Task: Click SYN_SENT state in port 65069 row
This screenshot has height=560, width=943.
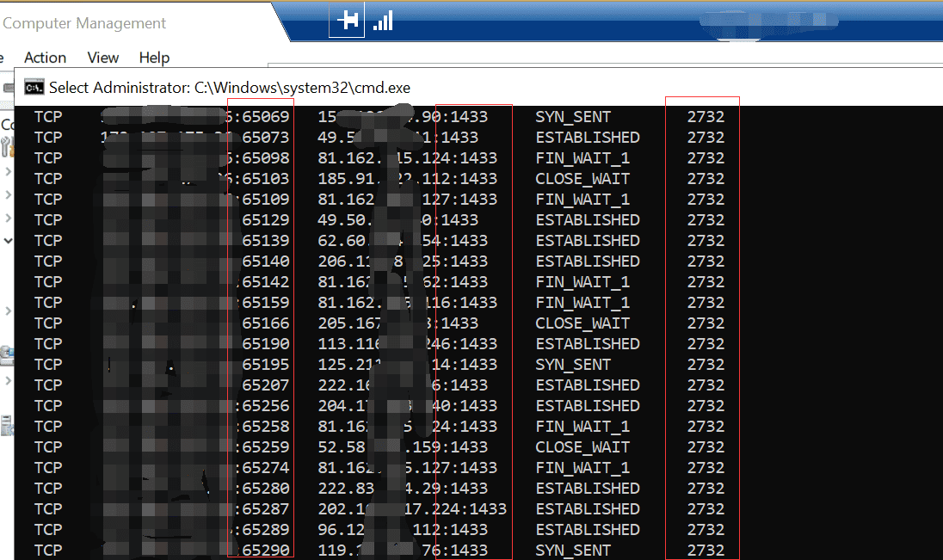Action: [x=573, y=117]
